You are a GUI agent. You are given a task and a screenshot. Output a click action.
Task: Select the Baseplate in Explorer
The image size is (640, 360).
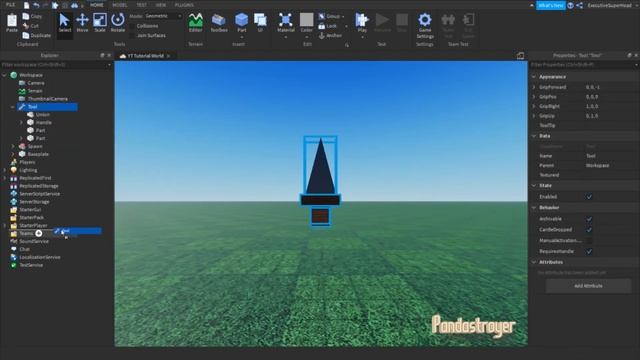(38, 154)
